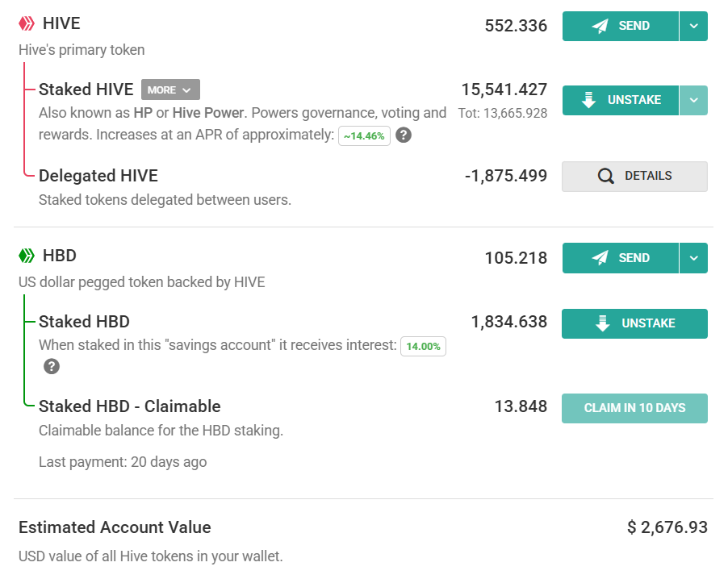Click the green HBD logo icon
This screenshot has width=728, height=579.
27,256
